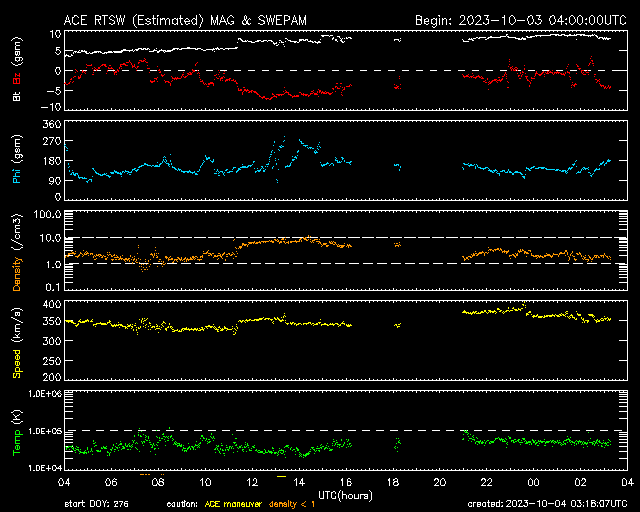Click the "1.0E+04" tick on the Temp axis
640x512 pixels.
tap(45, 468)
